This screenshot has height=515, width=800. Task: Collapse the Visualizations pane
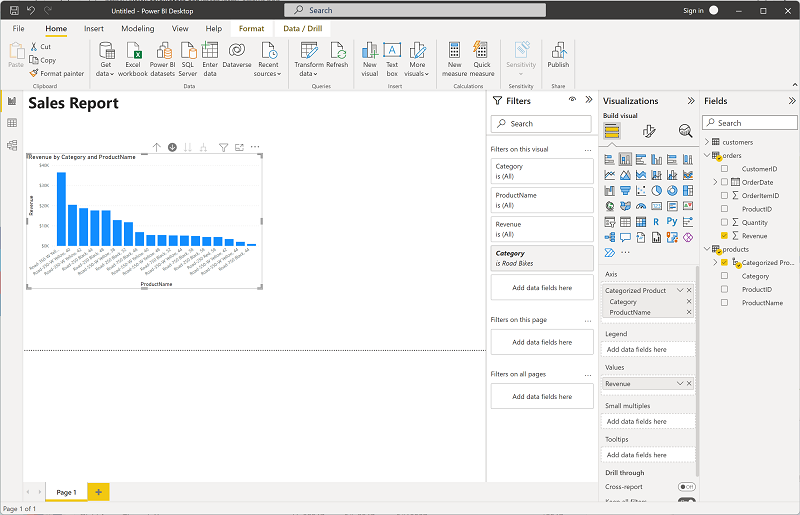click(x=691, y=101)
